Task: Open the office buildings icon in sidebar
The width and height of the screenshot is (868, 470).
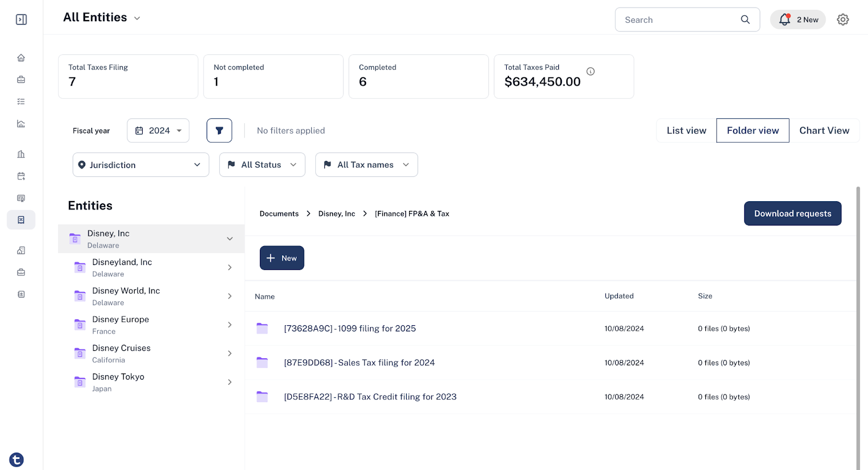Action: [21, 154]
